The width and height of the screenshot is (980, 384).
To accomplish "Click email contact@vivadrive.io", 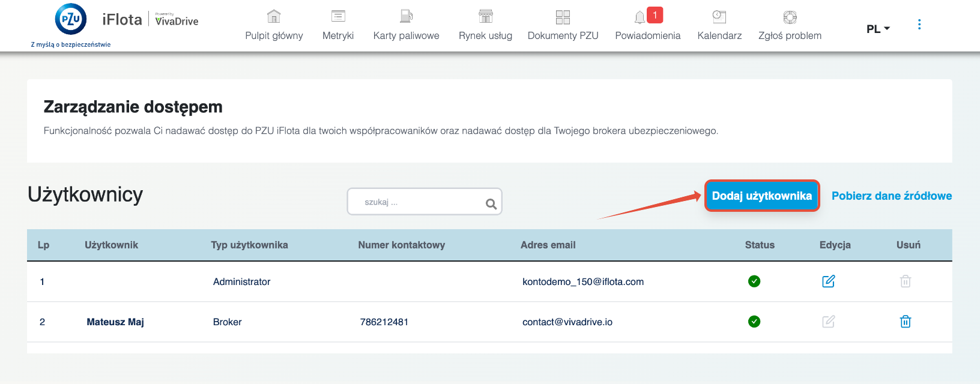I will (x=567, y=322).
